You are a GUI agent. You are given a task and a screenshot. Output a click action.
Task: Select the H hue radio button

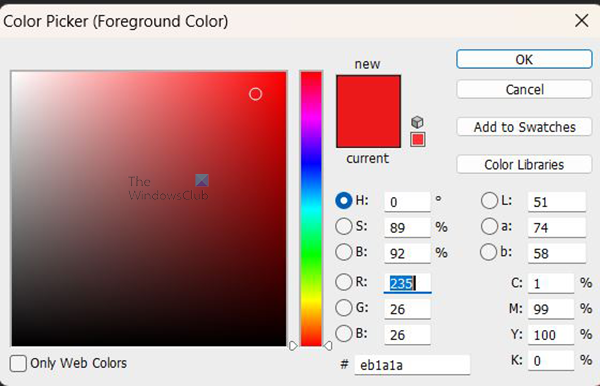343,200
